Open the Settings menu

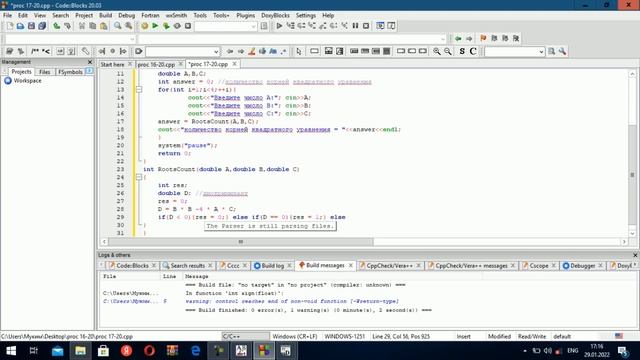pyautogui.click(x=306, y=15)
